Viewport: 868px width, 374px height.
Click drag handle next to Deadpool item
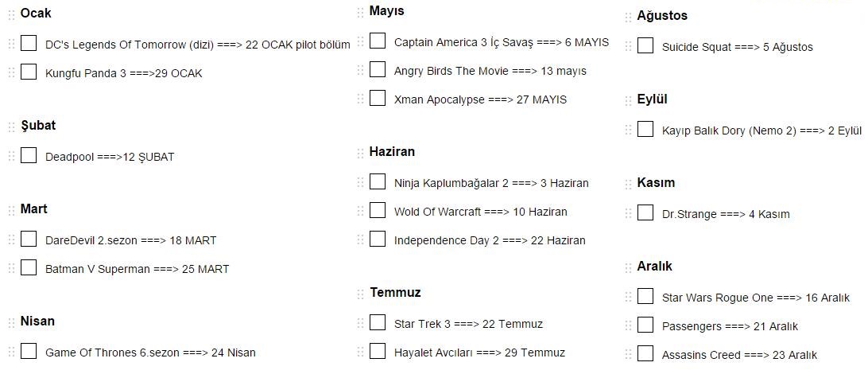click(x=12, y=156)
